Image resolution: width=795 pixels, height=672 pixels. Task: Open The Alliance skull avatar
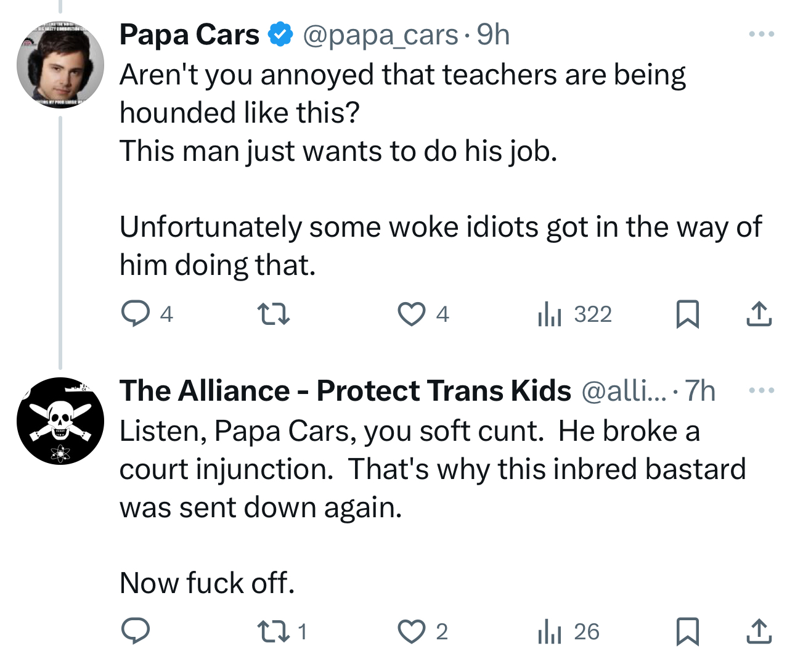click(60, 421)
